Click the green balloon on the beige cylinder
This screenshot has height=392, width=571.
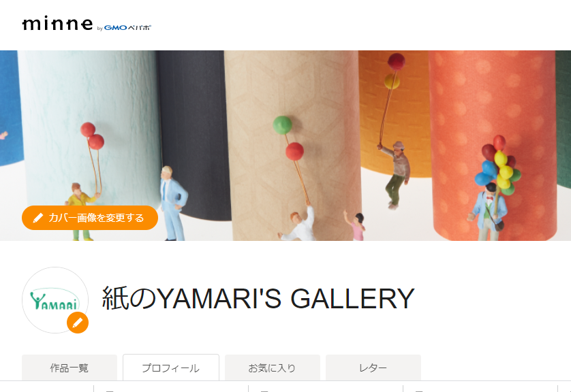pos(283,125)
